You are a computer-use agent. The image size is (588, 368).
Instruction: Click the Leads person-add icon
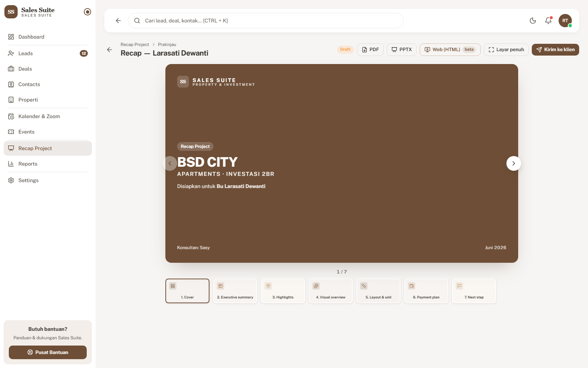[x=11, y=53]
